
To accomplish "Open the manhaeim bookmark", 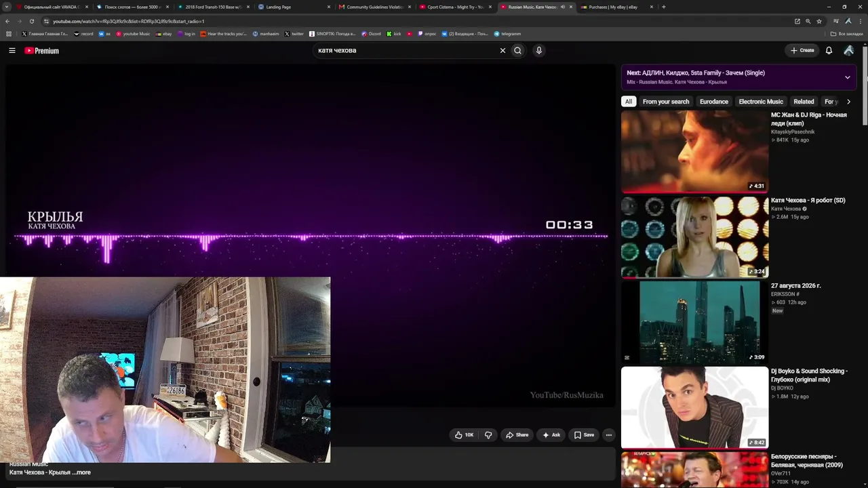I will (x=266, y=34).
